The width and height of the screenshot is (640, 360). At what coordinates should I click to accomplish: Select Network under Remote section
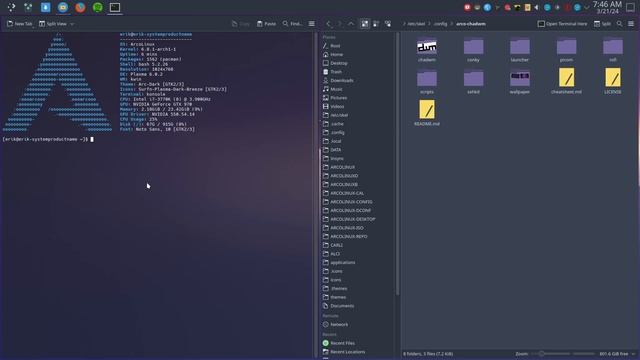(358, 324)
